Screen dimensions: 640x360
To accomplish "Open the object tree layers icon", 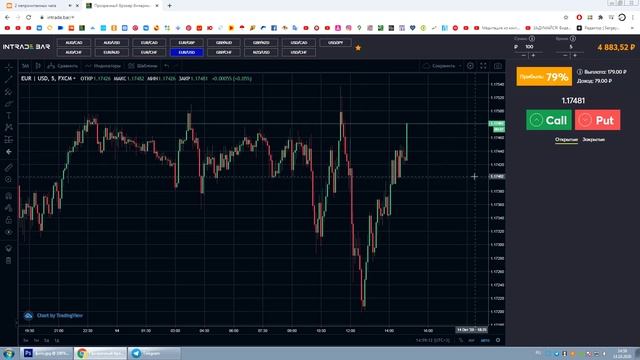I will pyautogui.click(x=9, y=248).
